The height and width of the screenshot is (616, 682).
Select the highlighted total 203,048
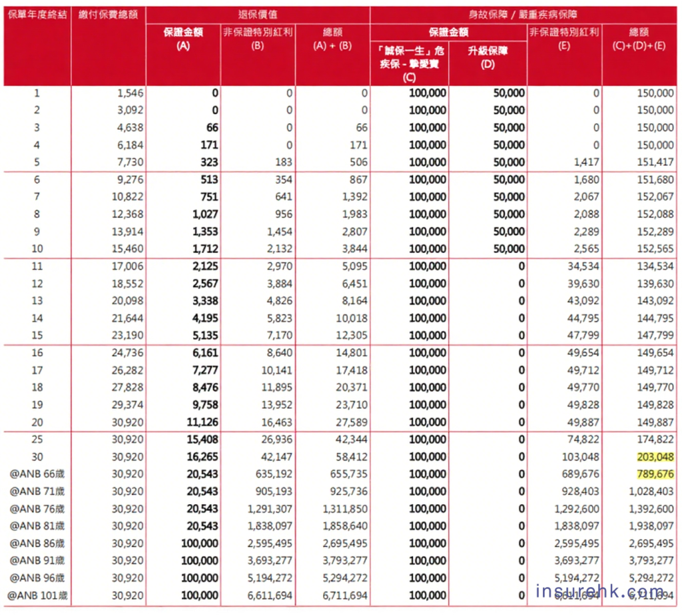[x=655, y=457]
